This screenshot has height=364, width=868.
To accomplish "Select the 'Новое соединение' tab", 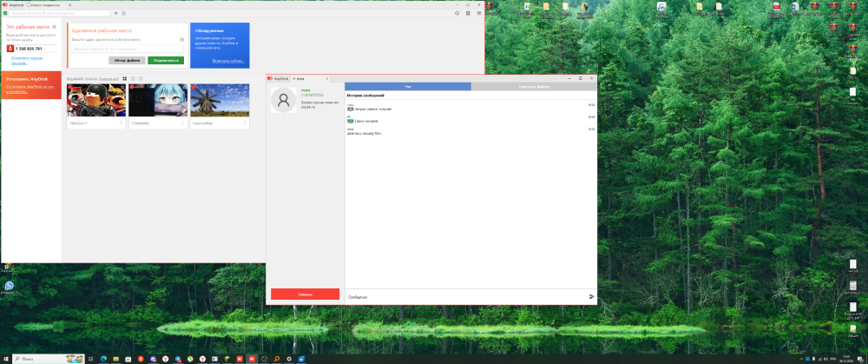I will click(x=45, y=4).
